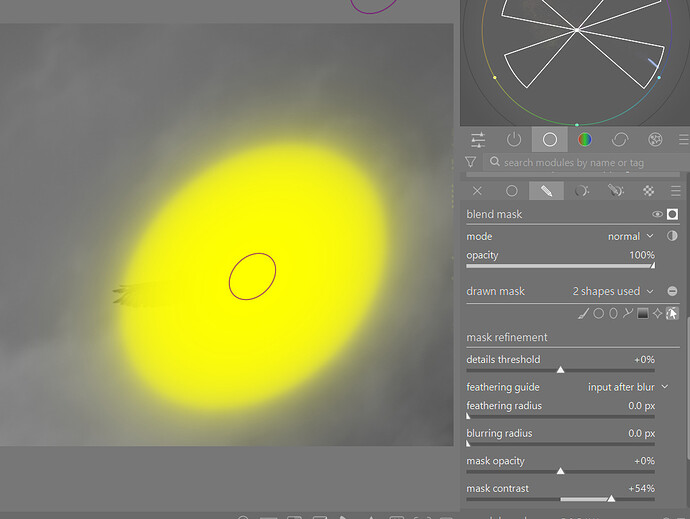This screenshot has width=690, height=519.
Task: Click the funnel filter icon beside search
Action: [x=470, y=162]
